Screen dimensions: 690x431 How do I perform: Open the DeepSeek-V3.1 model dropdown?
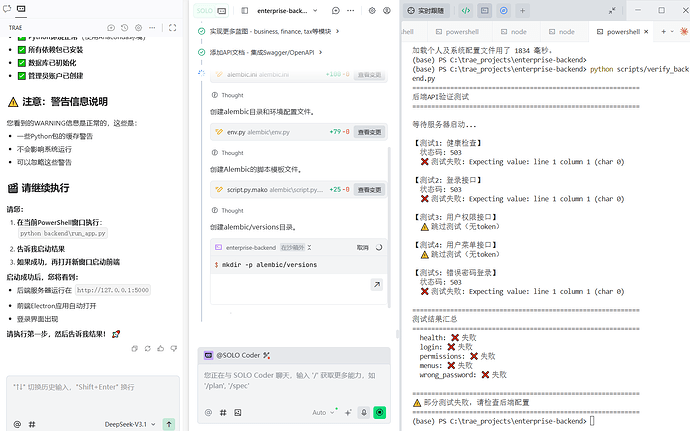[x=130, y=424]
